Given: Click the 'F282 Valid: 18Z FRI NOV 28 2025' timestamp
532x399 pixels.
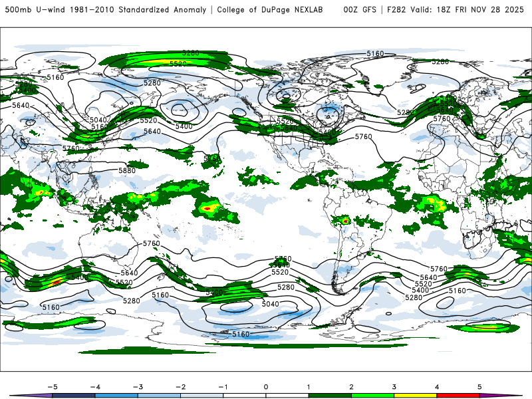Looking at the screenshot, I should (x=456, y=9).
